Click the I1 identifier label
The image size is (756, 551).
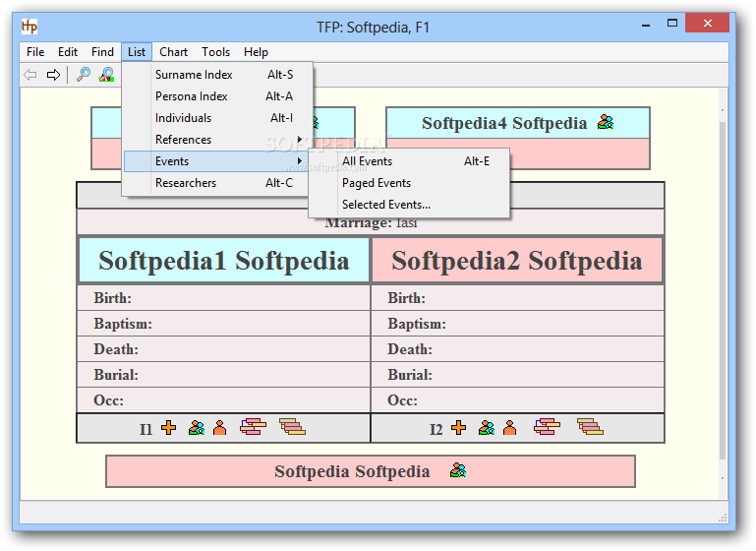pyautogui.click(x=145, y=429)
